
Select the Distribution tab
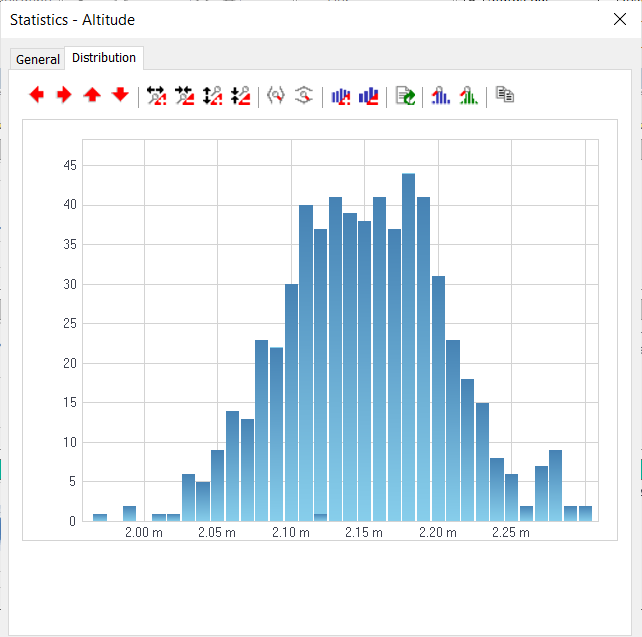click(104, 58)
